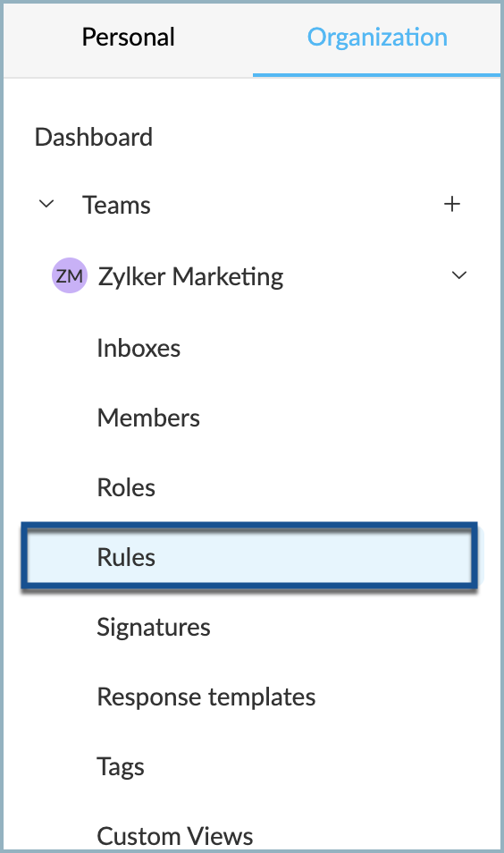Click Rules row highlighted background area

click(x=249, y=556)
